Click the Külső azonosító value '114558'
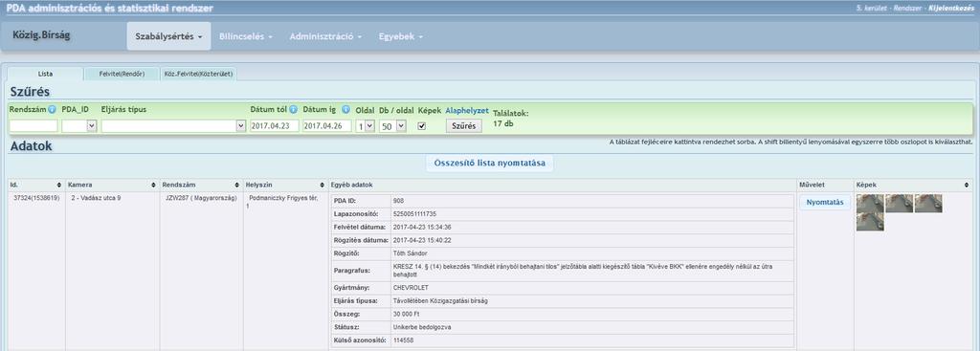The image size is (980, 351). click(x=403, y=340)
